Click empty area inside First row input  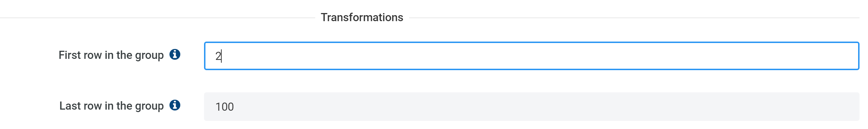pyautogui.click(x=529, y=56)
